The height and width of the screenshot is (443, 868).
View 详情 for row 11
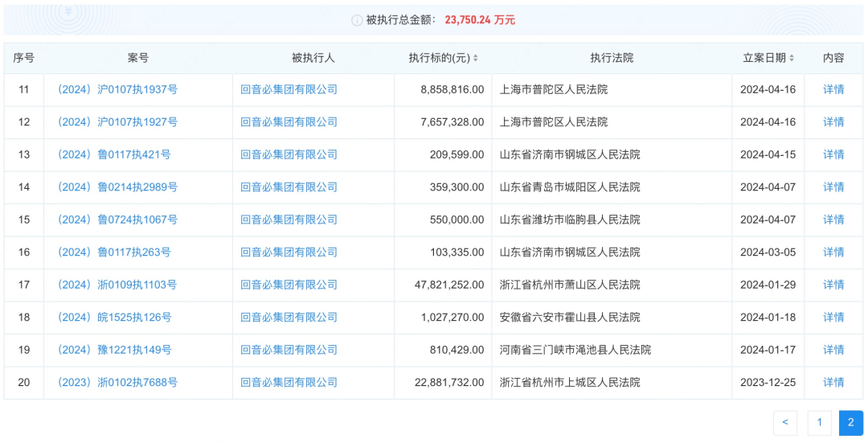[x=833, y=90]
